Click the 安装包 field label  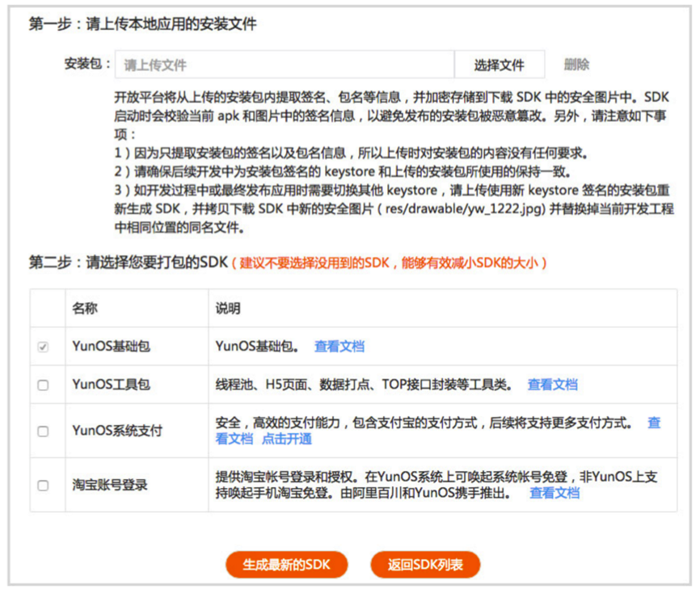pos(87,64)
